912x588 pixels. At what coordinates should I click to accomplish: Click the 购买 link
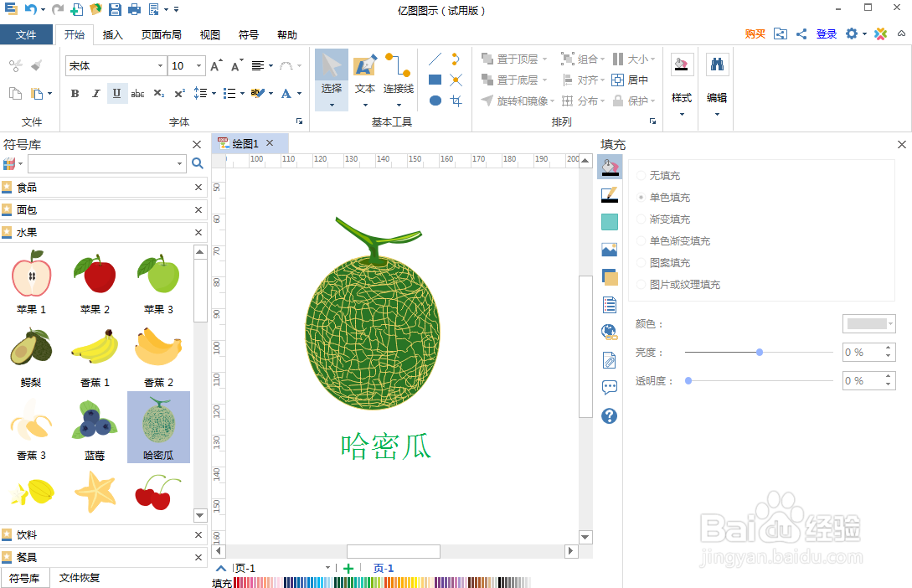click(x=755, y=34)
